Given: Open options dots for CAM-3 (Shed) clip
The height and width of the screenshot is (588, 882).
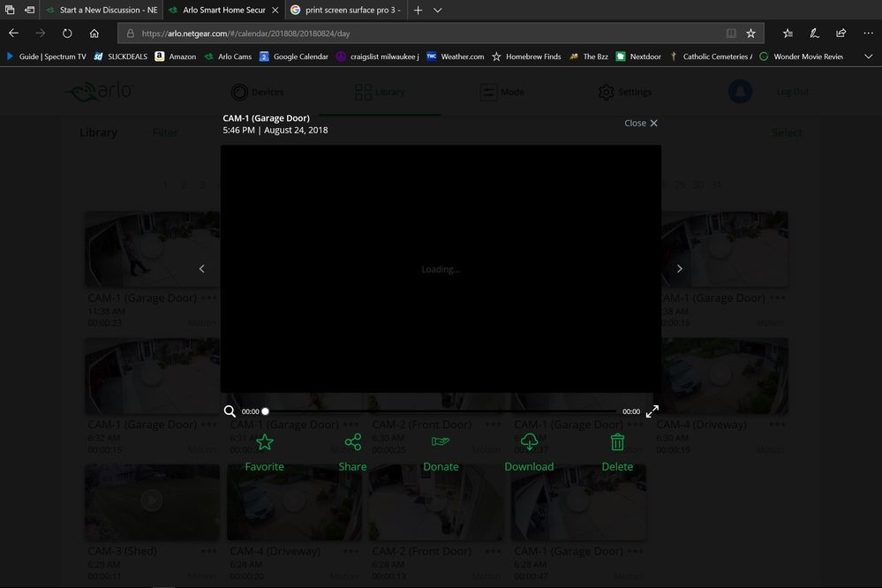Looking at the screenshot, I should pyautogui.click(x=208, y=552).
